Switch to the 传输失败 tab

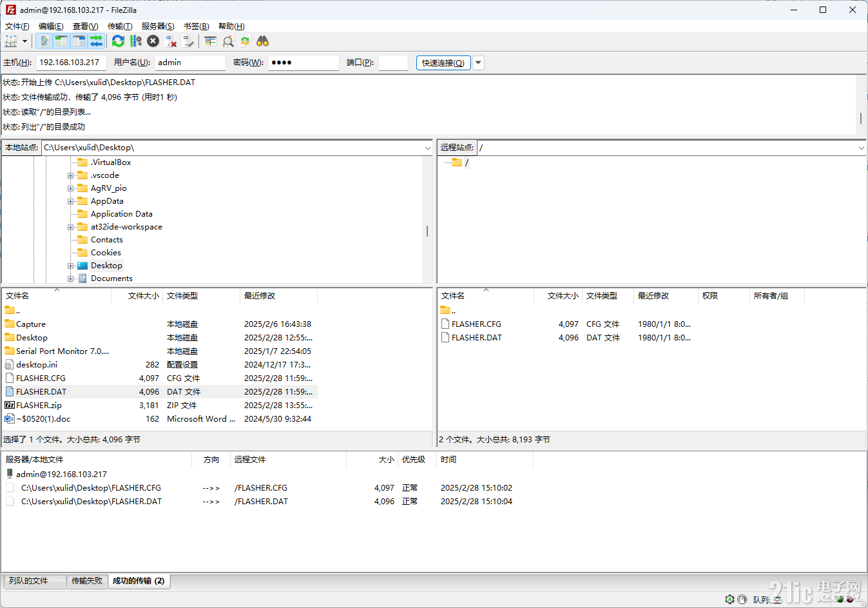click(87, 581)
